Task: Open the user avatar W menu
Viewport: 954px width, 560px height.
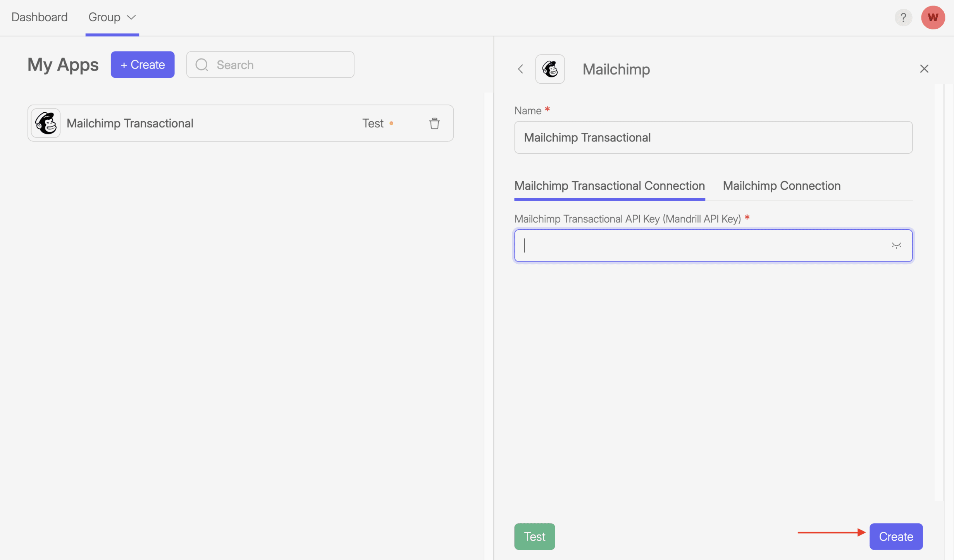Action: click(932, 17)
